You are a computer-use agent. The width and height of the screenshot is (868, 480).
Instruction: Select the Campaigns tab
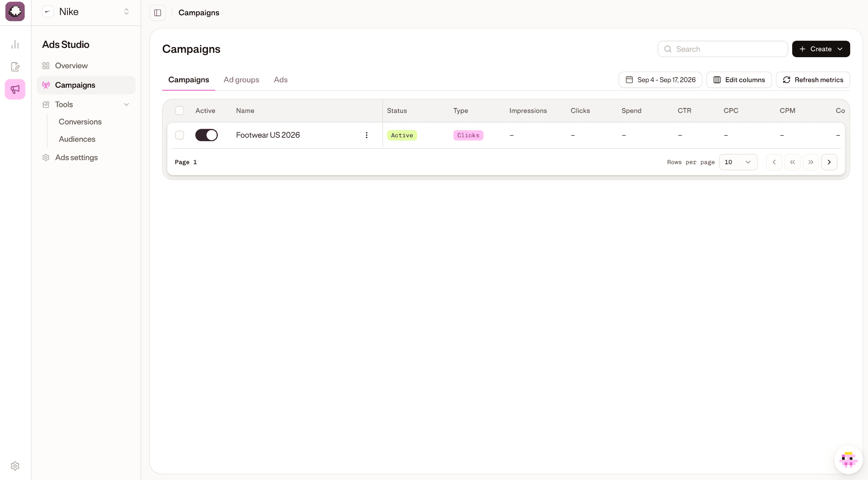point(189,80)
